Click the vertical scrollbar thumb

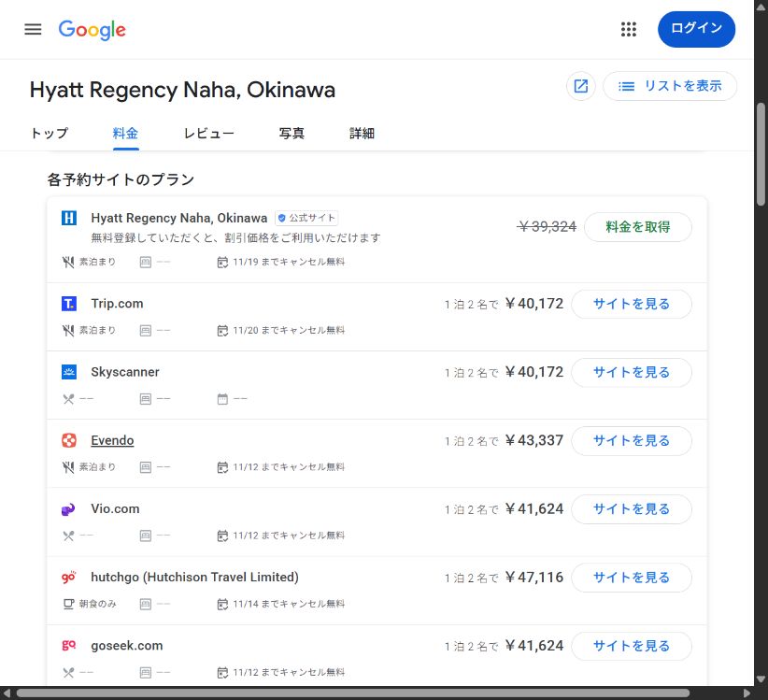pyautogui.click(x=761, y=154)
